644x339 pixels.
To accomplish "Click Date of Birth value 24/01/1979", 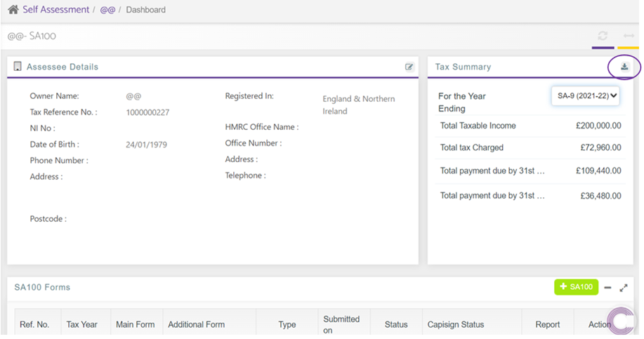I will click(x=146, y=145).
